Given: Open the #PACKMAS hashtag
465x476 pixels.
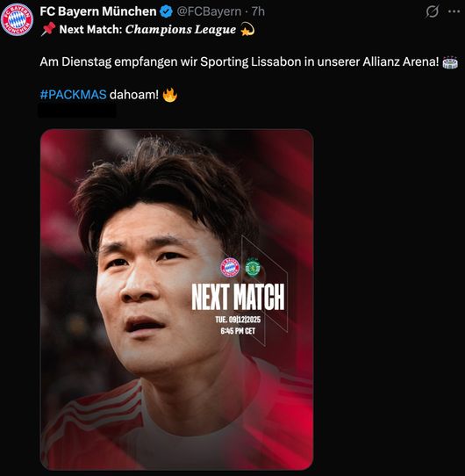Looking at the screenshot, I should (x=73, y=95).
